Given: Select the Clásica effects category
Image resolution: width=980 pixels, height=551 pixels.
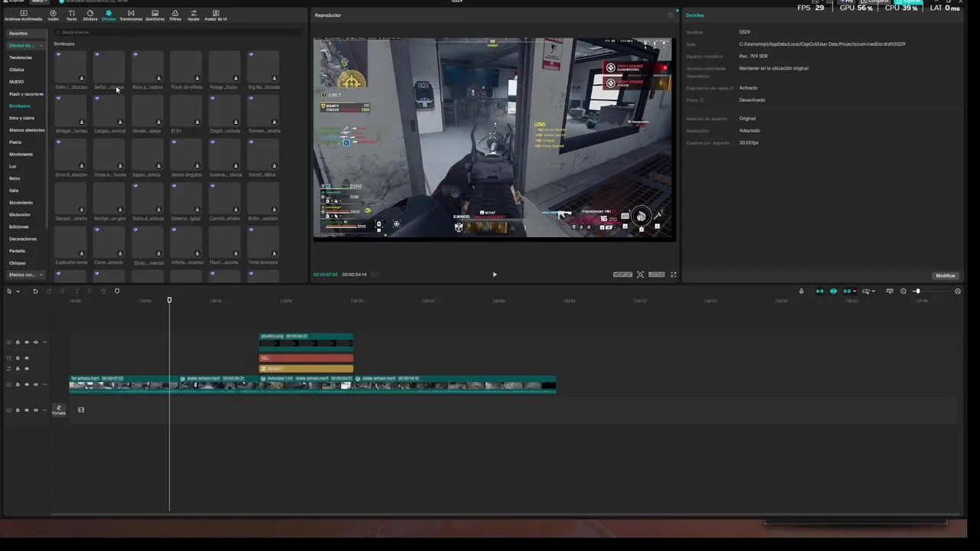Looking at the screenshot, I should pos(17,70).
